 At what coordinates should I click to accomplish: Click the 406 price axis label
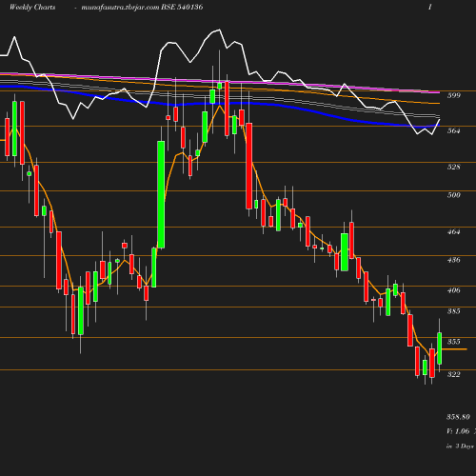click(x=453, y=290)
